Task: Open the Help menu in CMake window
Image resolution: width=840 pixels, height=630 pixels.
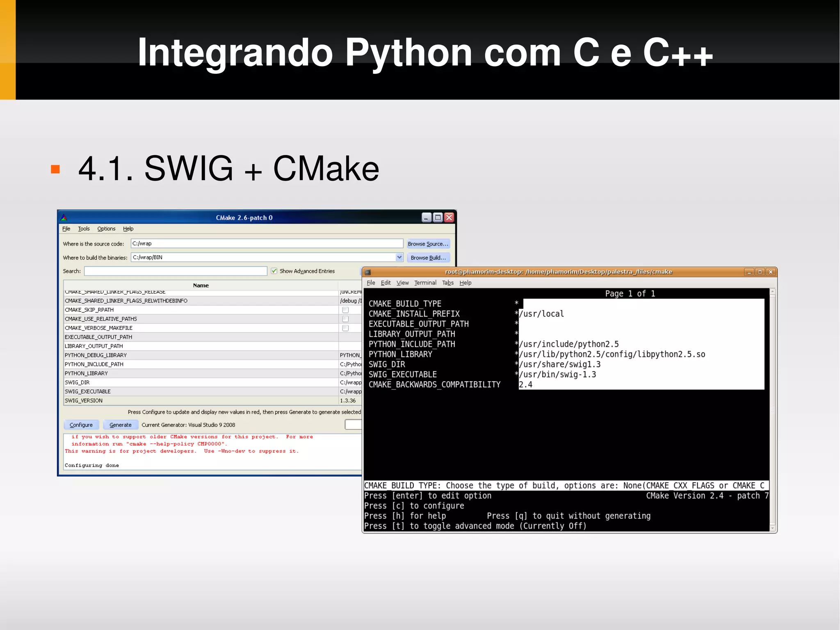Action: point(128,229)
